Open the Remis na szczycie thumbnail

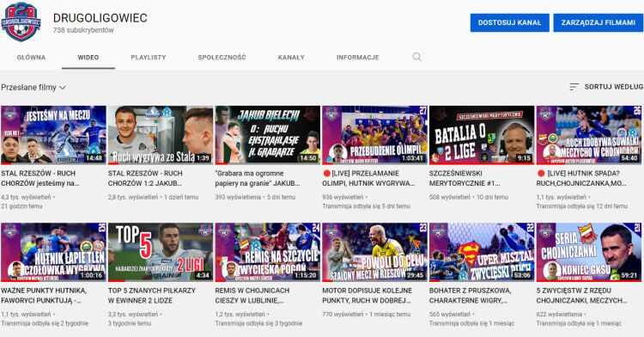click(267, 252)
